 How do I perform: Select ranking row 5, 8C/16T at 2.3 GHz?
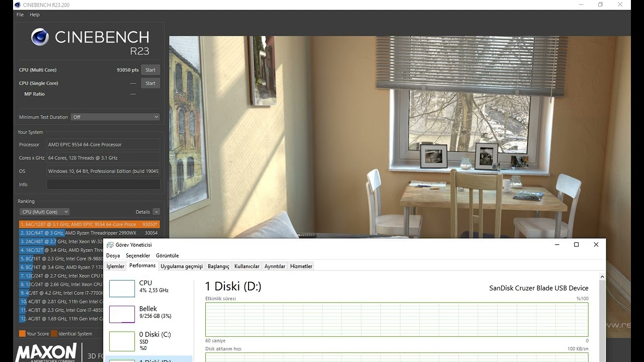(61, 258)
